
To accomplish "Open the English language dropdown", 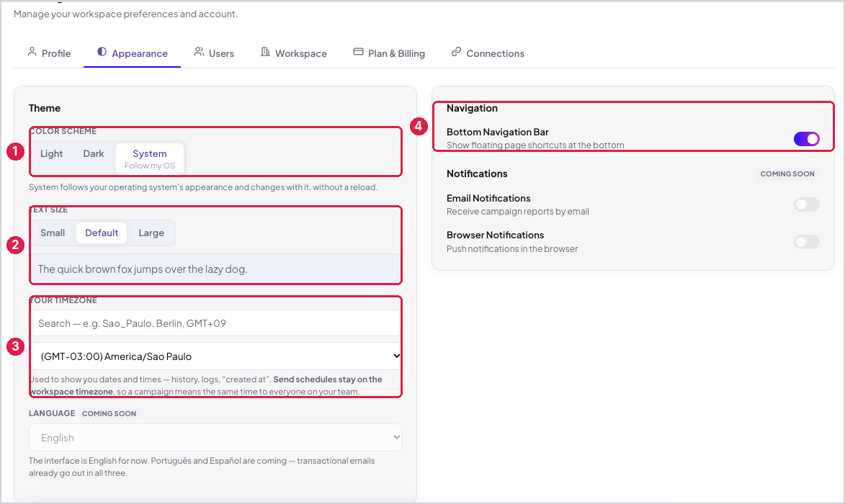I will [215, 438].
